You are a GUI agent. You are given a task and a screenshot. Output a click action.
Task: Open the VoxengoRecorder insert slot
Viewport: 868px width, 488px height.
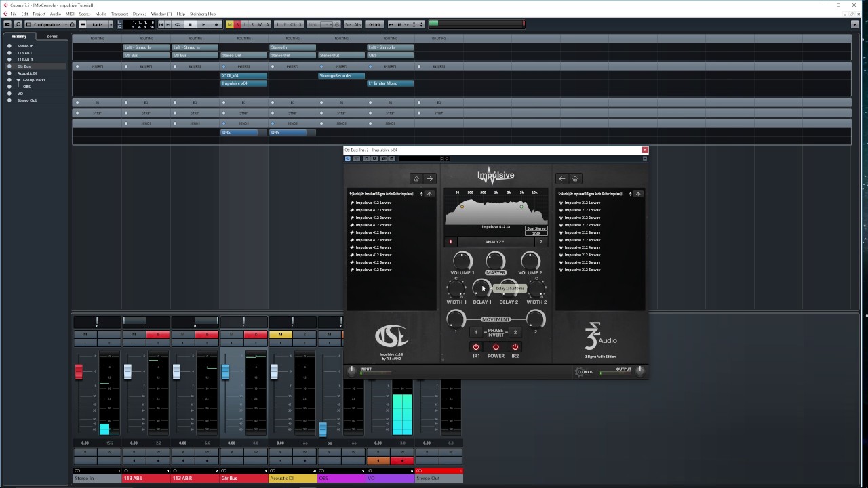pyautogui.click(x=341, y=75)
